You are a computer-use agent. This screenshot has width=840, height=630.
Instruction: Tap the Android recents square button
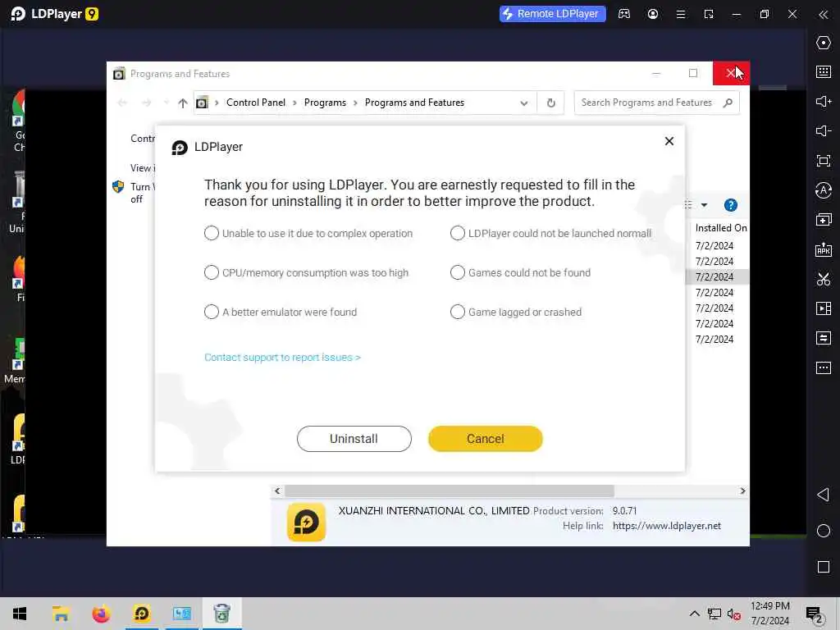point(824,567)
